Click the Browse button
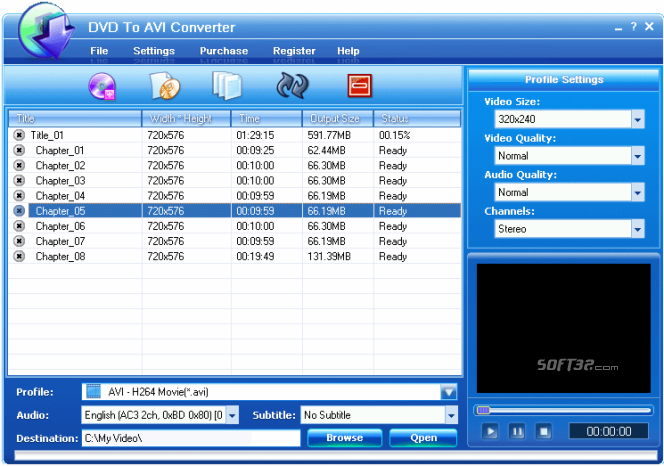 [x=345, y=438]
